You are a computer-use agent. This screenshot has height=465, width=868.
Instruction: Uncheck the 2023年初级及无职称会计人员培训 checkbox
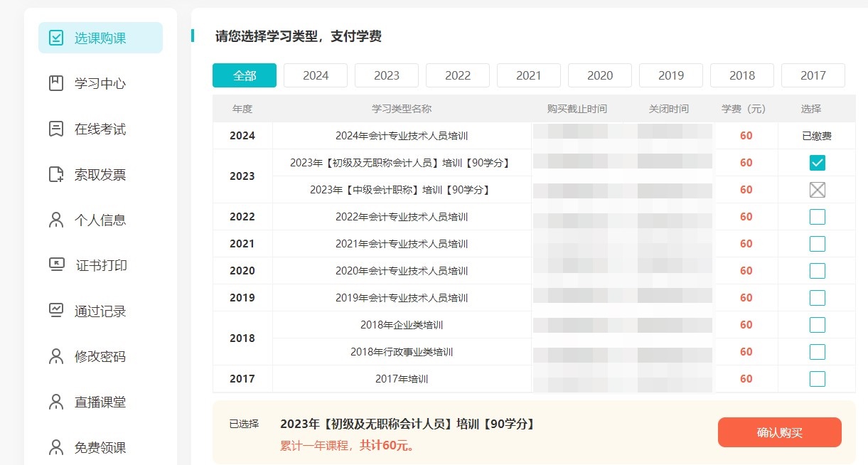(816, 162)
